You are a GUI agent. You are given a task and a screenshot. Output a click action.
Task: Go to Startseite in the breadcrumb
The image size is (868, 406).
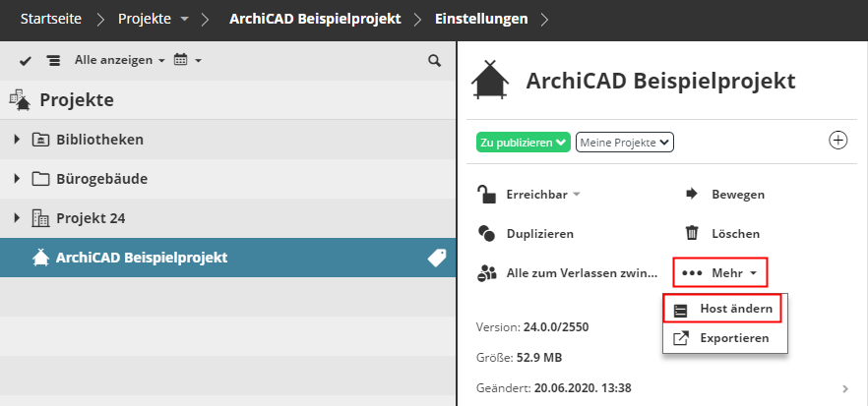coord(50,19)
